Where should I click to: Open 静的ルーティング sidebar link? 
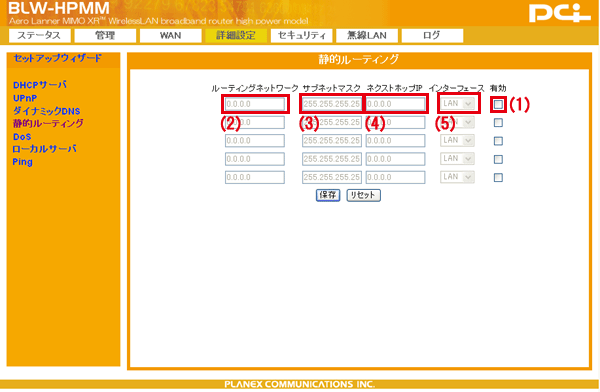click(x=48, y=124)
